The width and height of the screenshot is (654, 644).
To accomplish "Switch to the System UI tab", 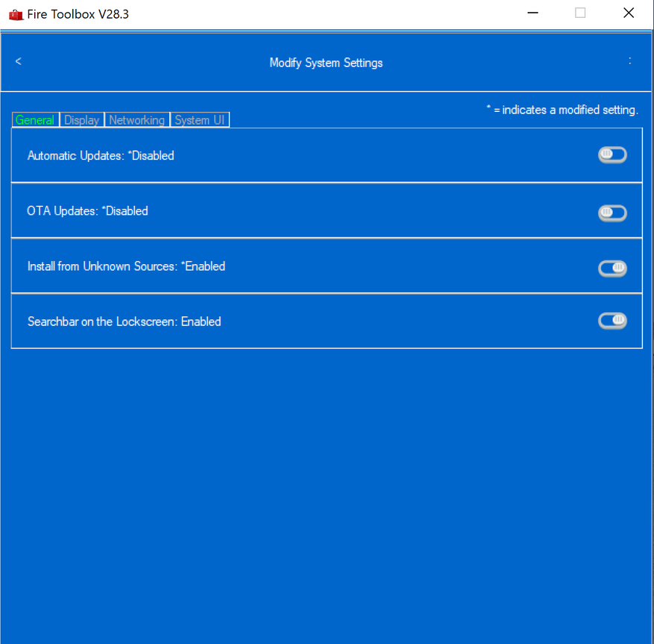I will 199,120.
